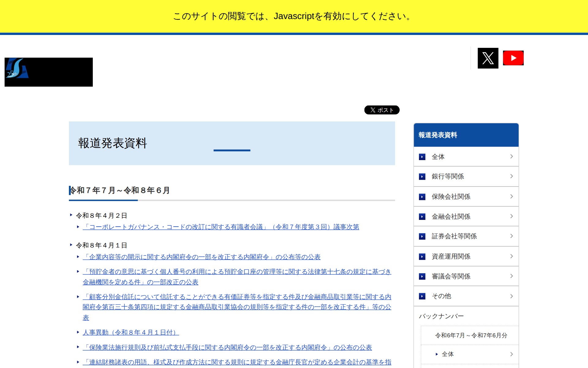Open the YouTube channel icon
Screen dimensions: 588x368
513,58
